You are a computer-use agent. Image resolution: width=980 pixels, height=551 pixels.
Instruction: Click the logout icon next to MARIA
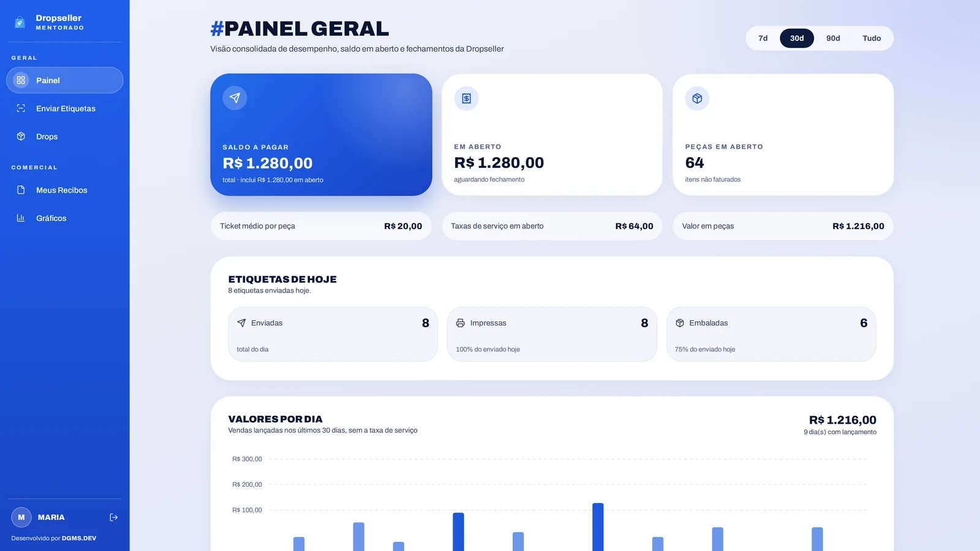[113, 517]
